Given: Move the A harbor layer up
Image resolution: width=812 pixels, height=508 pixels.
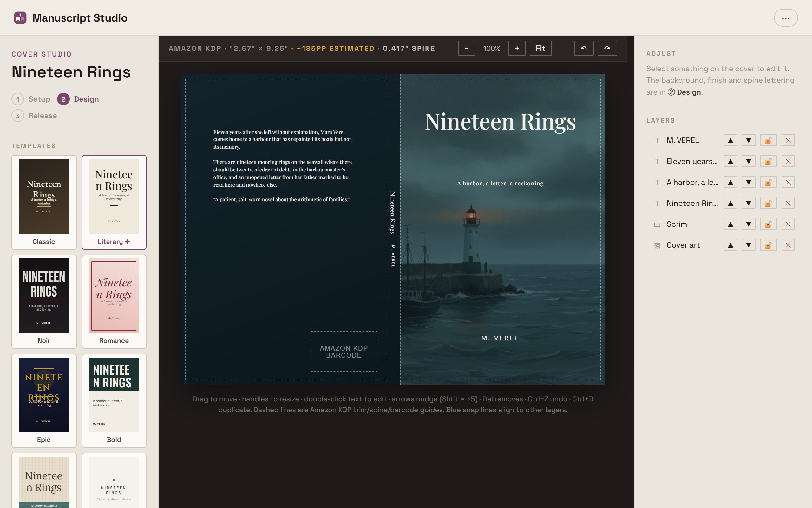Looking at the screenshot, I should [730, 183].
